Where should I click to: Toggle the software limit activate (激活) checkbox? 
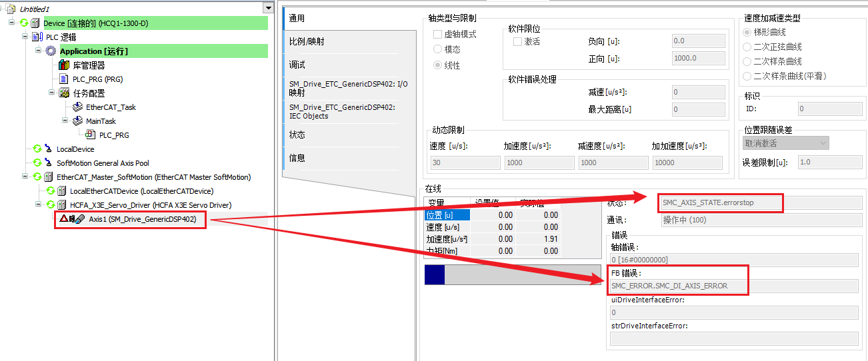[x=517, y=41]
